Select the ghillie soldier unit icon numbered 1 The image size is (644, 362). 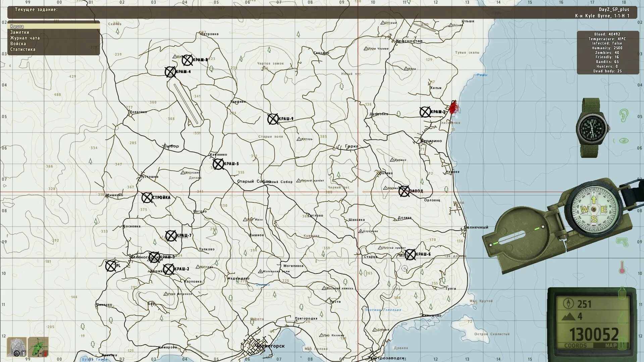[x=17, y=347]
